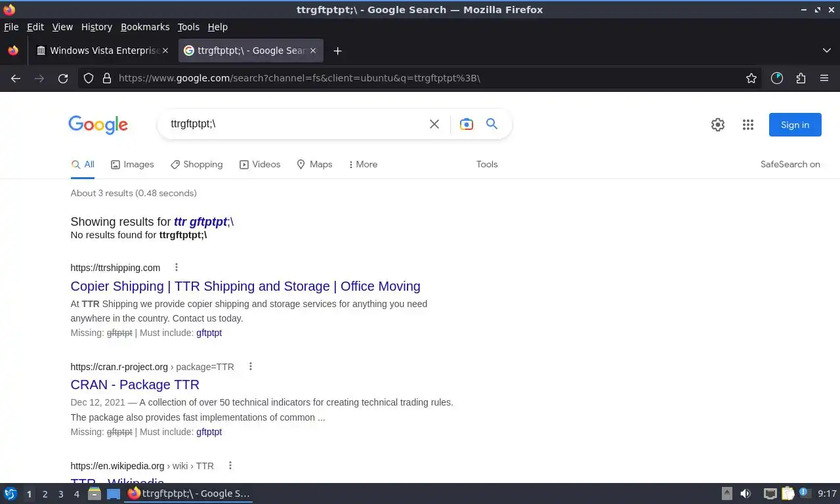The width and height of the screenshot is (840, 504).
Task: Open the file manager taskbar icon
Action: (x=94, y=493)
